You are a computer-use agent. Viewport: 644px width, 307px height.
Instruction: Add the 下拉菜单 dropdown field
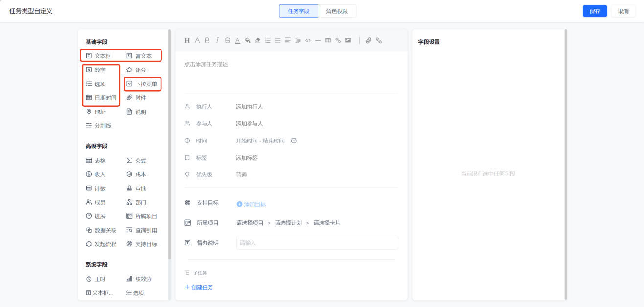coord(142,84)
